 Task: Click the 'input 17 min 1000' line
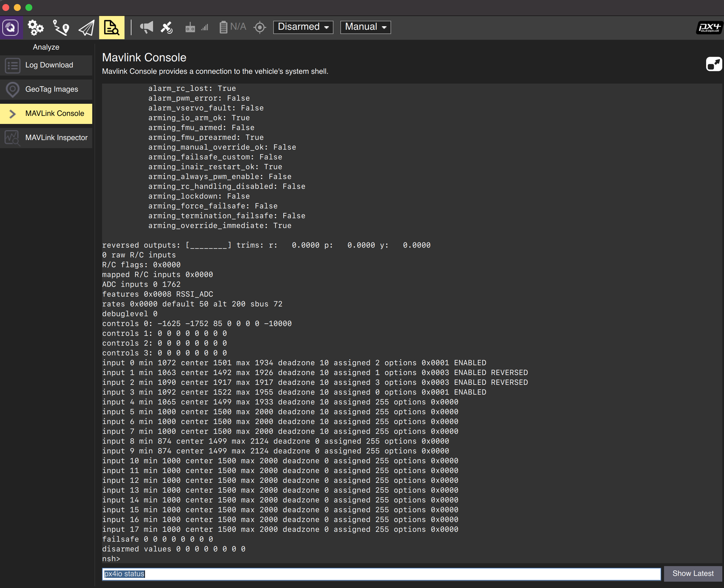[280, 529]
